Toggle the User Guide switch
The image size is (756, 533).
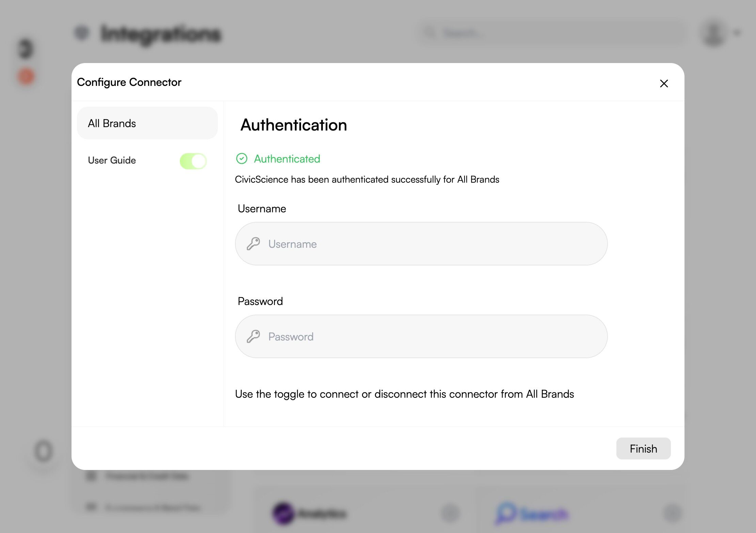(x=193, y=161)
